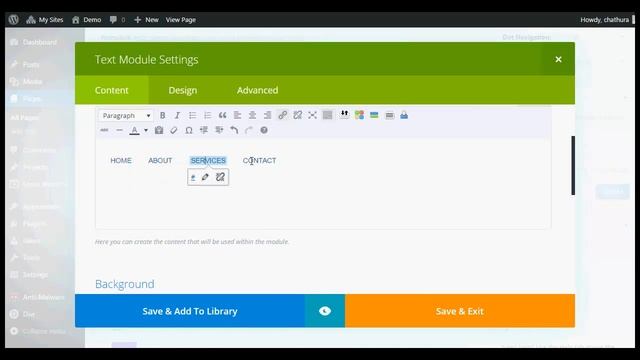640x360 pixels.
Task: Click the remove-link icon in inline popup
Action: pos(220,177)
